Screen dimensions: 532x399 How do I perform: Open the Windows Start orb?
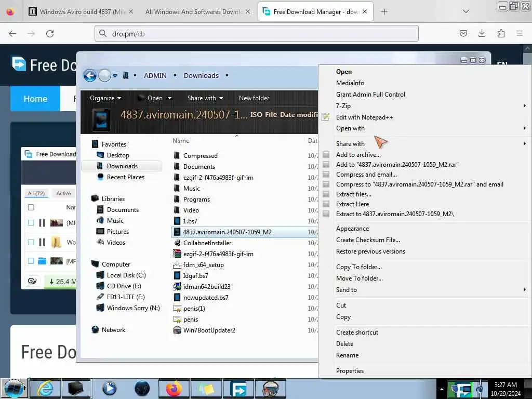[x=14, y=389]
